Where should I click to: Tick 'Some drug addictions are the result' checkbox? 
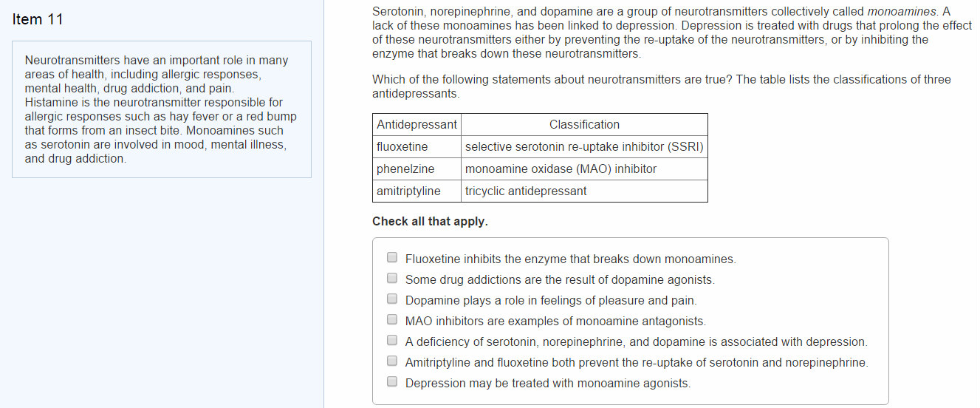(x=392, y=279)
